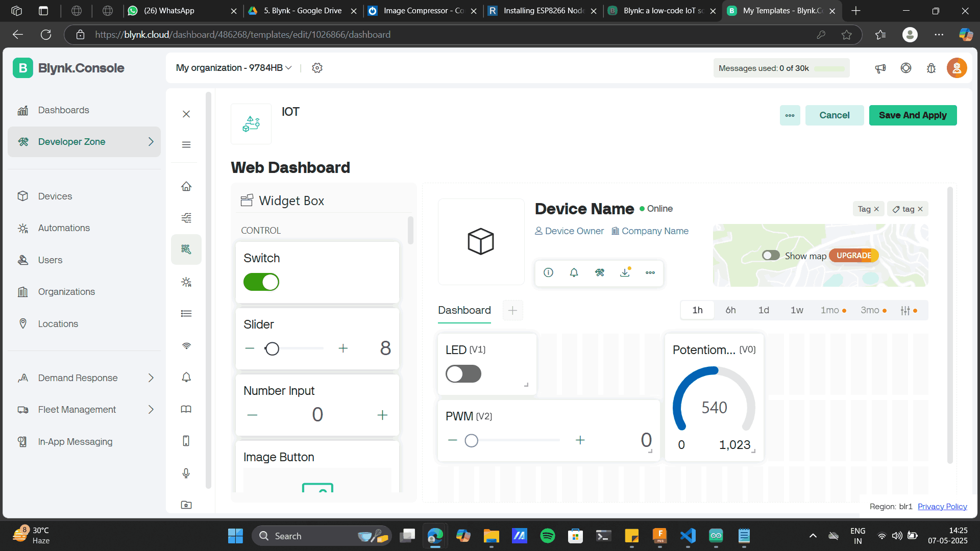Click the IOT template image icon
This screenshot has width=980, height=551.
point(251,124)
